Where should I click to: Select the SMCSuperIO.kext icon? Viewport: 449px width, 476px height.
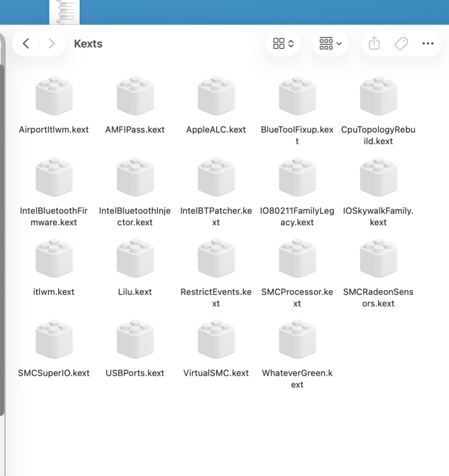pos(54,339)
